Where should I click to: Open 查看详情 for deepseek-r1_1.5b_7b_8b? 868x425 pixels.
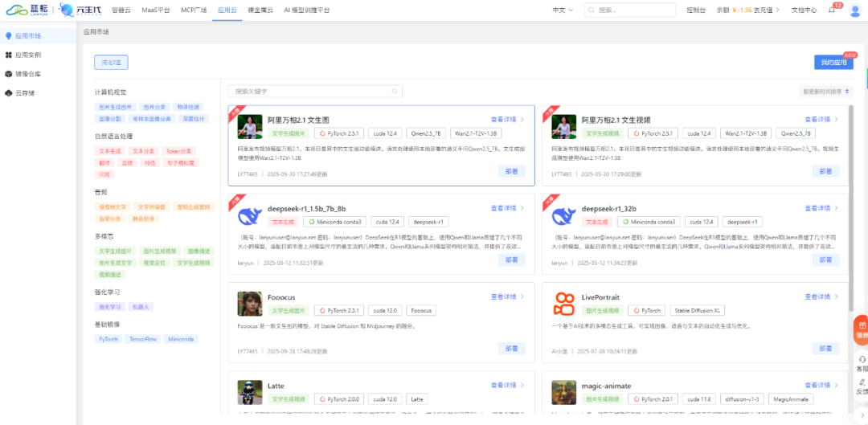point(508,208)
